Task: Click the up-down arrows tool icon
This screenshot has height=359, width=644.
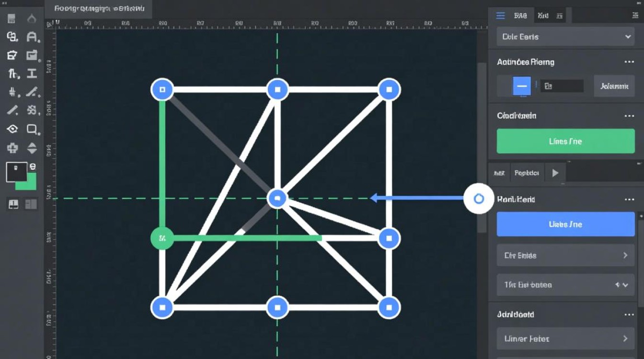Action: [x=32, y=148]
